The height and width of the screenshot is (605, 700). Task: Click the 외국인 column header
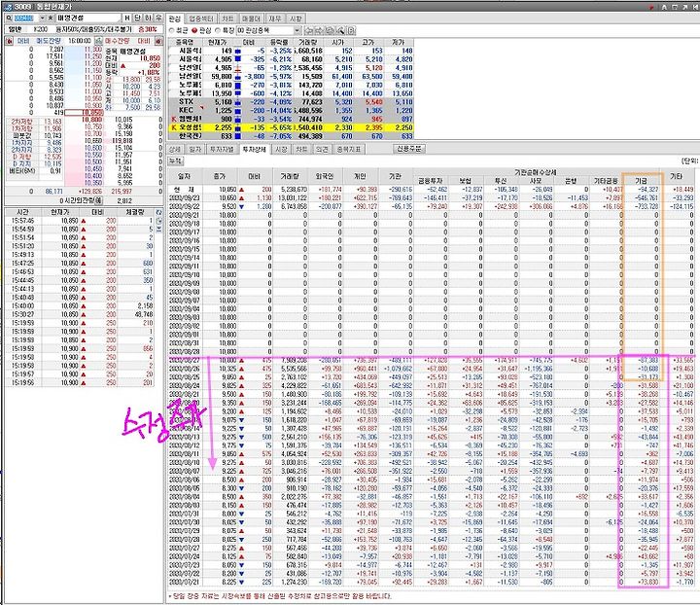325,177
